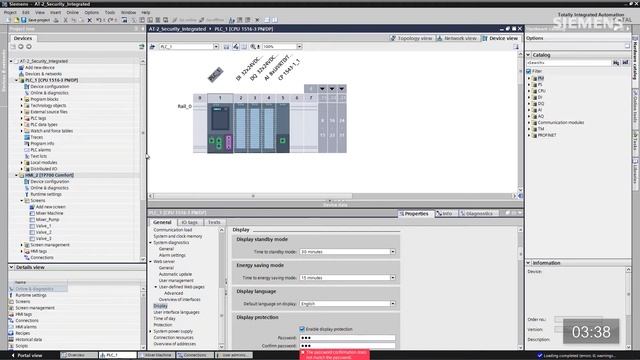Click the Overview button in bottom taskbar
The image size is (640, 360).
(79, 355)
